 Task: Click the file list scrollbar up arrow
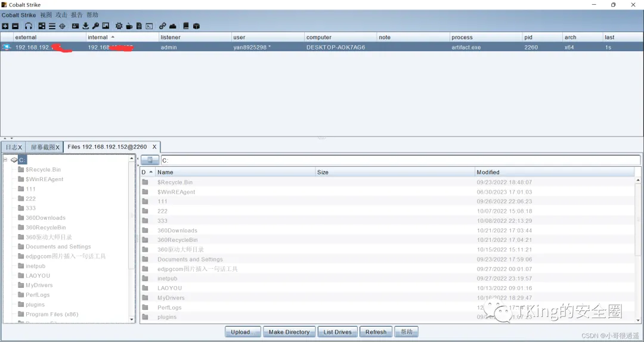click(x=638, y=181)
